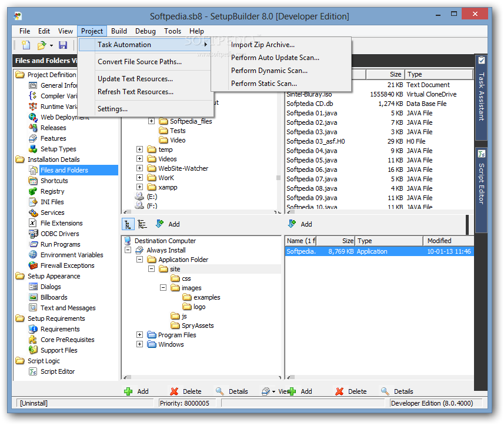Sort file list by Size column
Screen dimensions: 504x425
385,74
